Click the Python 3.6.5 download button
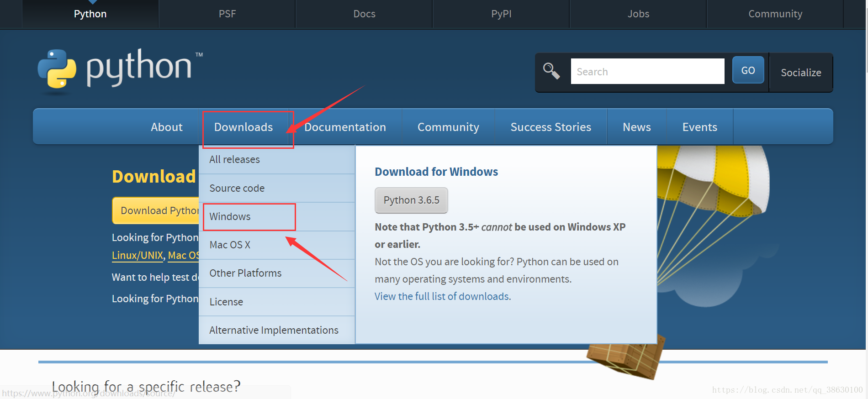The width and height of the screenshot is (868, 399). coord(411,200)
